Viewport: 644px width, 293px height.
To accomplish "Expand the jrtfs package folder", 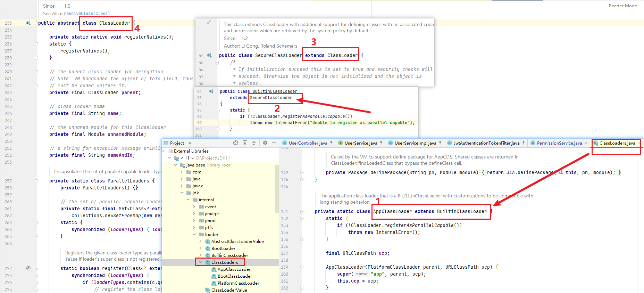I will [194, 228].
